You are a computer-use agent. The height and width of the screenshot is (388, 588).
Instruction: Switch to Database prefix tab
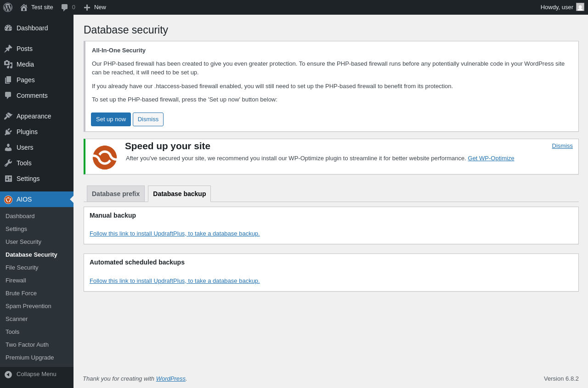(x=116, y=194)
